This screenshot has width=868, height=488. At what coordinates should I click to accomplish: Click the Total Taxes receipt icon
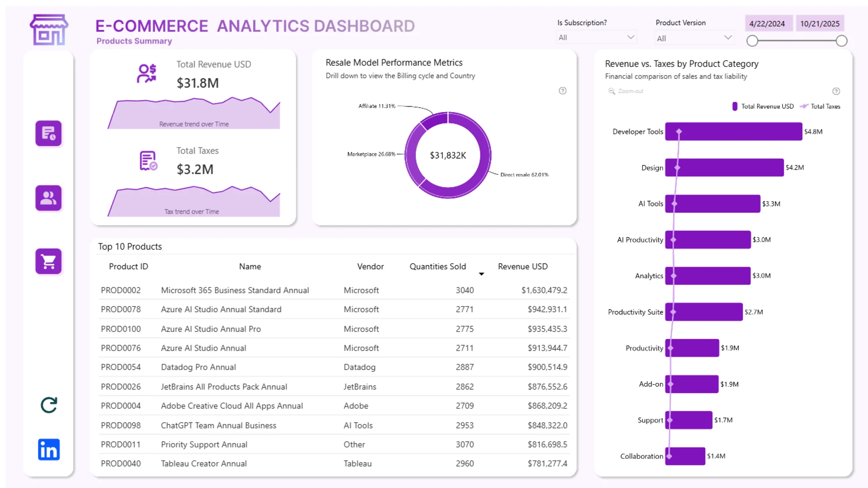tap(148, 160)
